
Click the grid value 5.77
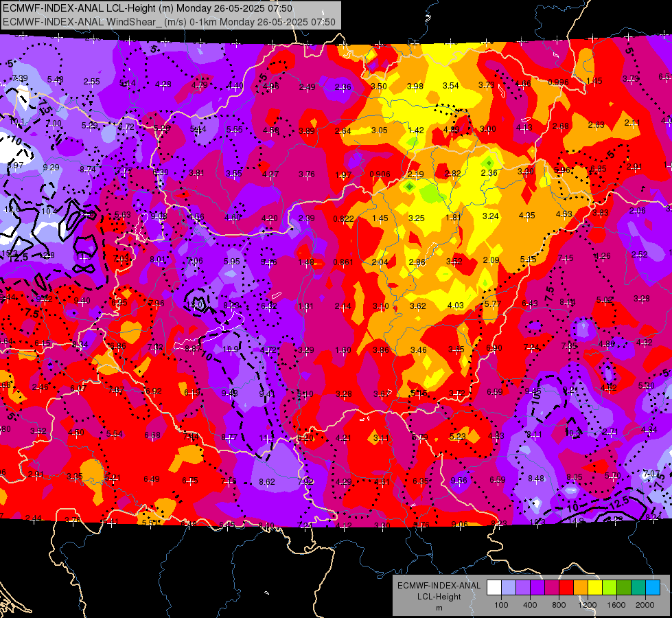point(493,304)
